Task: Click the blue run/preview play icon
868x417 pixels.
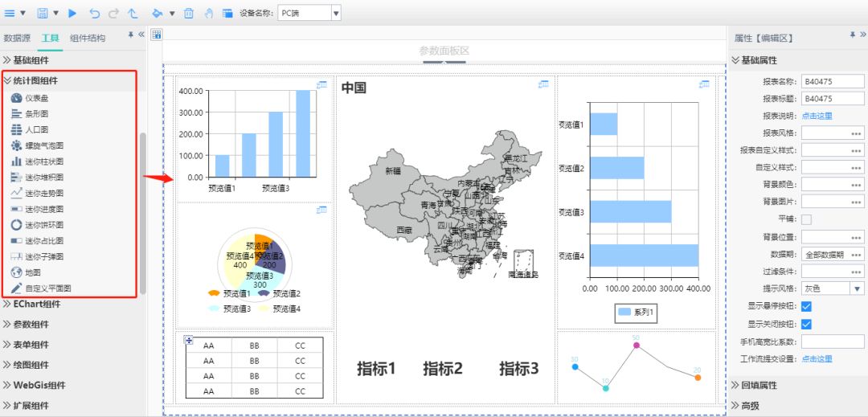Action: click(73, 13)
